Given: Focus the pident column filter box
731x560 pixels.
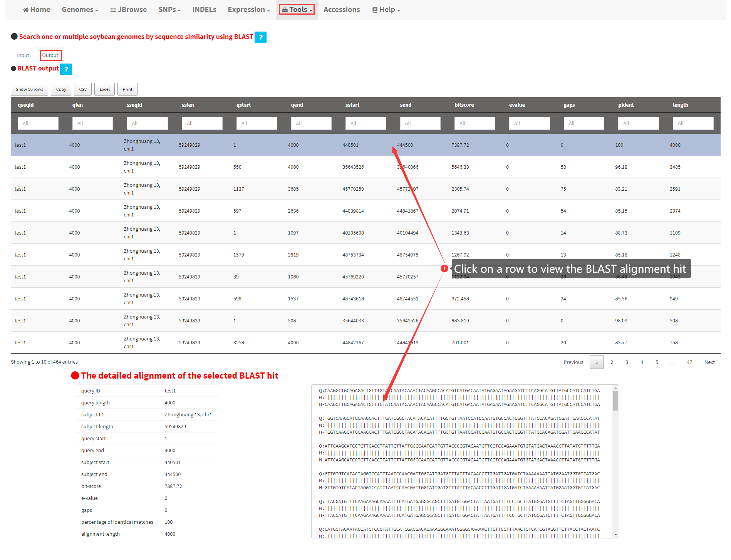Looking at the screenshot, I should pos(638,123).
